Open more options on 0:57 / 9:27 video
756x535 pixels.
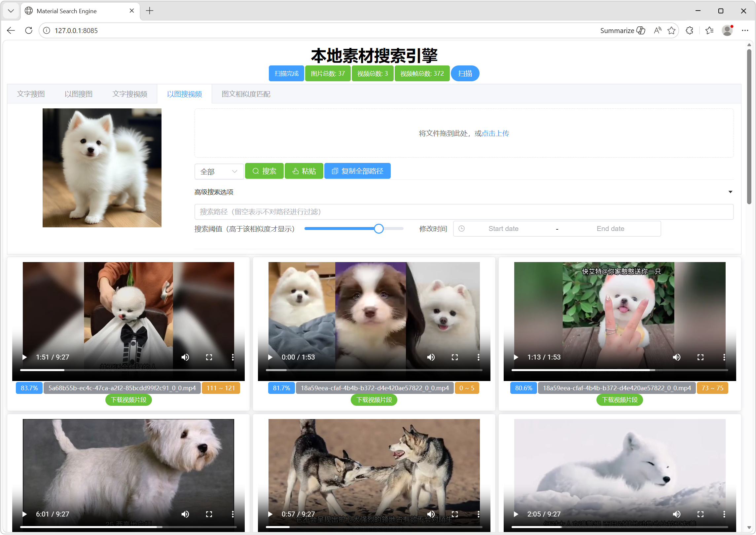(x=479, y=514)
